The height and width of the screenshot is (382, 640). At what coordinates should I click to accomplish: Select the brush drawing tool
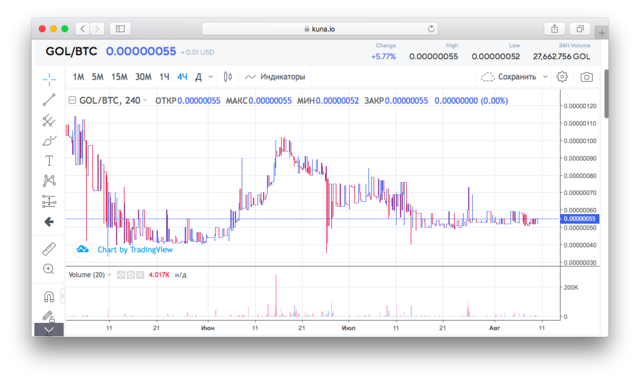point(49,141)
